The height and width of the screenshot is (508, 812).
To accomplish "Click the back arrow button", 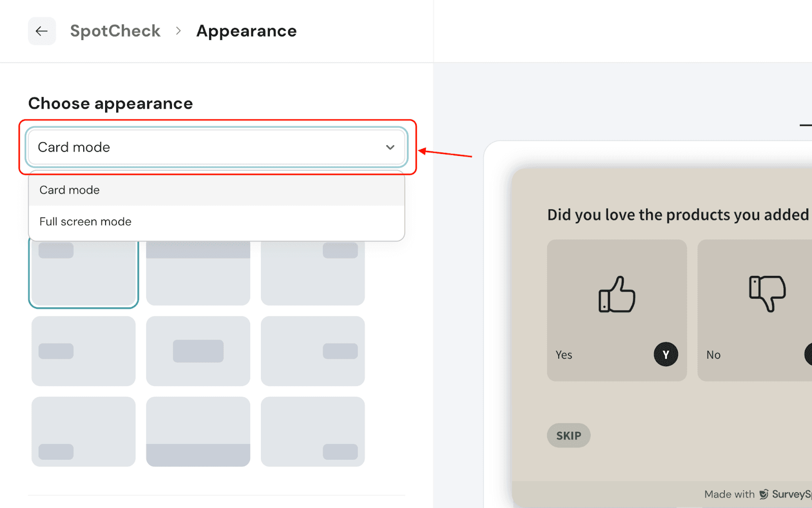I will [x=42, y=31].
